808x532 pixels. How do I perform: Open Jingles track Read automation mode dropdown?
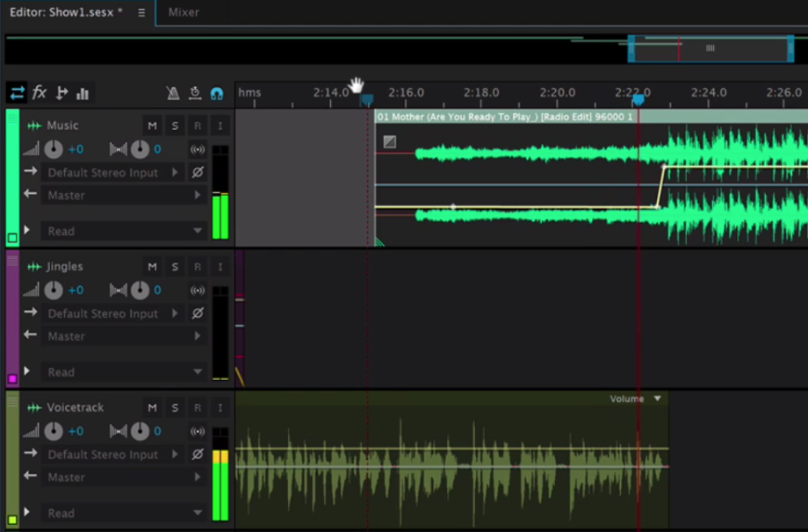click(x=124, y=372)
